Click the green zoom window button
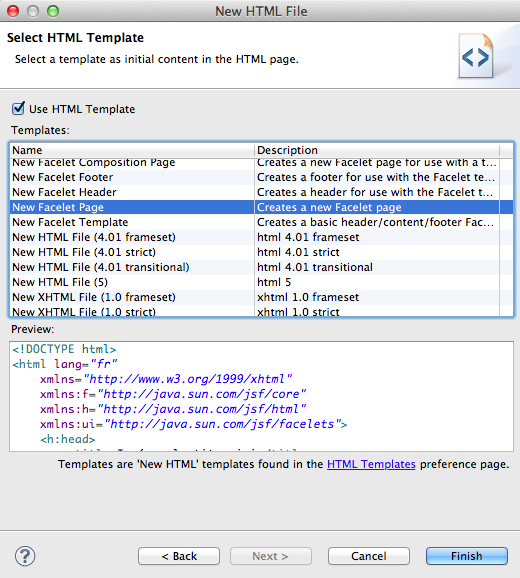Screen dimensions: 520x578 click(53, 11)
